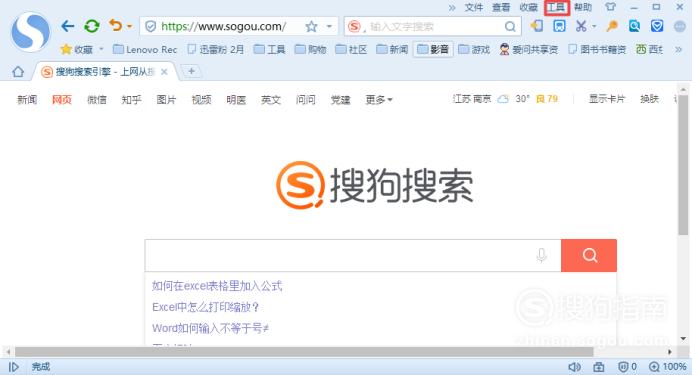Click the 显示卡片 link
This screenshot has width=692, height=375.
[x=607, y=99]
